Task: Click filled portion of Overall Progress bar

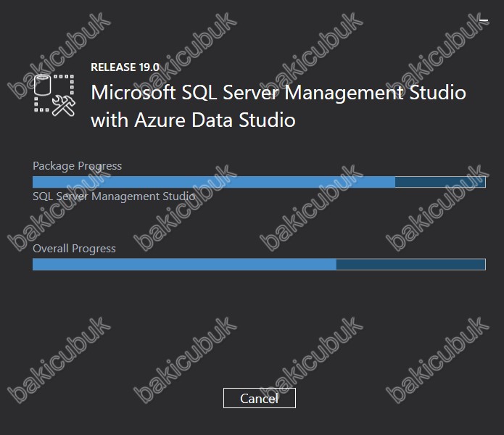Action: (184, 265)
